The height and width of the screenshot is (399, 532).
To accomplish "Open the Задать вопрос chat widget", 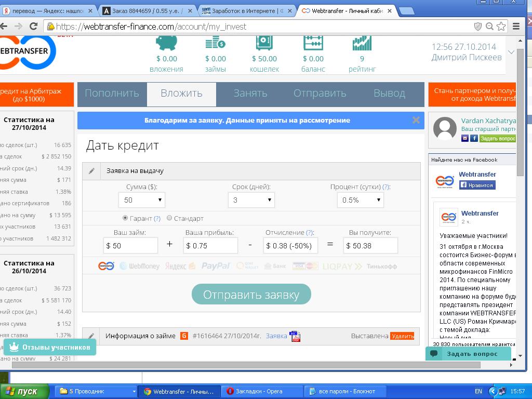I will (x=468, y=354).
